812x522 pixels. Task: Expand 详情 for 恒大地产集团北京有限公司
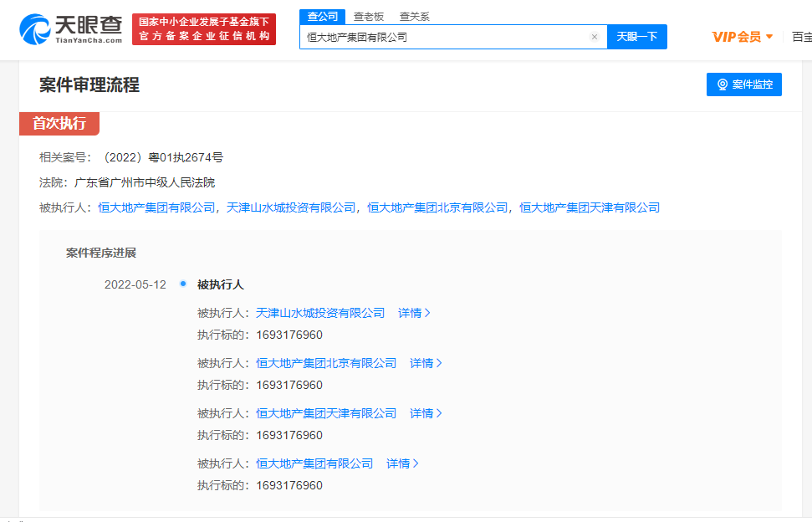click(x=426, y=364)
